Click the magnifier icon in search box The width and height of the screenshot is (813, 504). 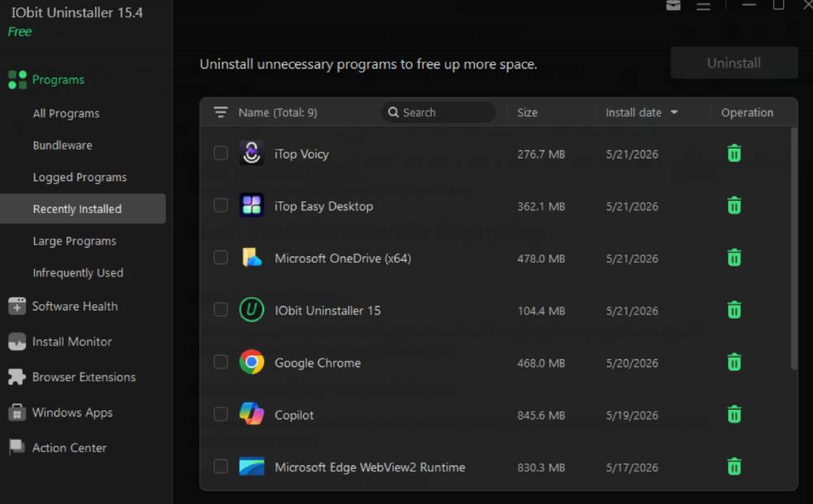pos(393,112)
